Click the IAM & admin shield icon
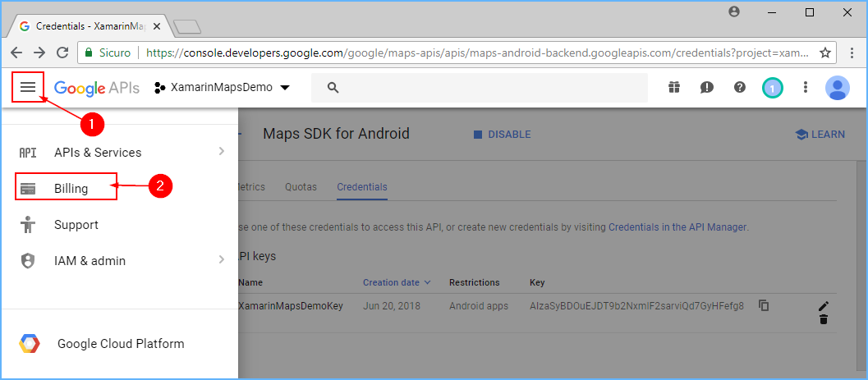Screen dimensions: 868x380 point(28,260)
